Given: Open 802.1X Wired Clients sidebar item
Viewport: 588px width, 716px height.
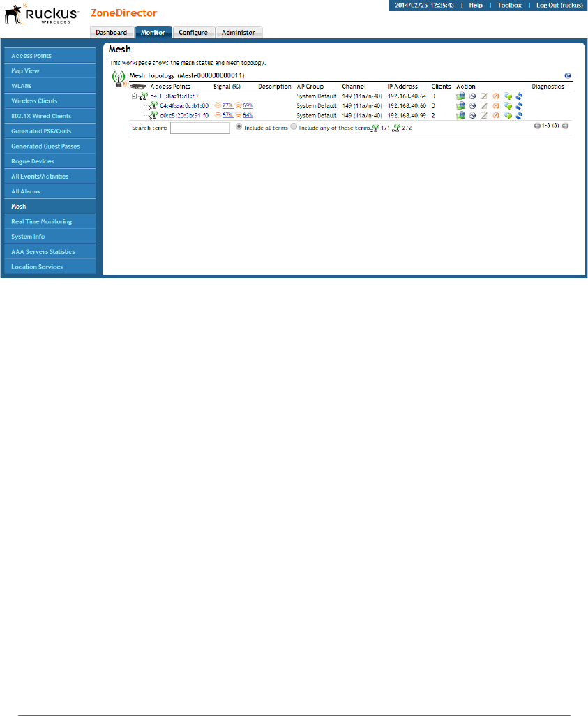Looking at the screenshot, I should click(50, 116).
